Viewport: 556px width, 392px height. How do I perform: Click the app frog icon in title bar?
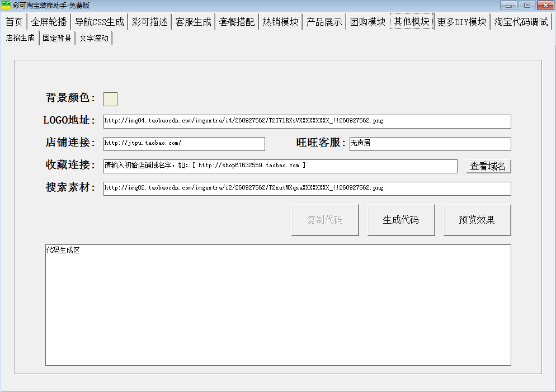[x=6, y=5]
